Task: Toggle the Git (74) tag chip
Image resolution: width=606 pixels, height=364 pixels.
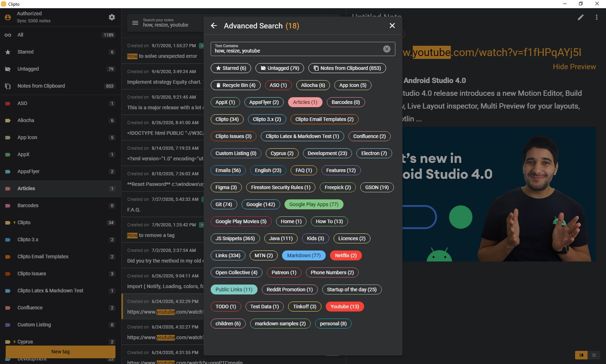Action: pyautogui.click(x=224, y=204)
